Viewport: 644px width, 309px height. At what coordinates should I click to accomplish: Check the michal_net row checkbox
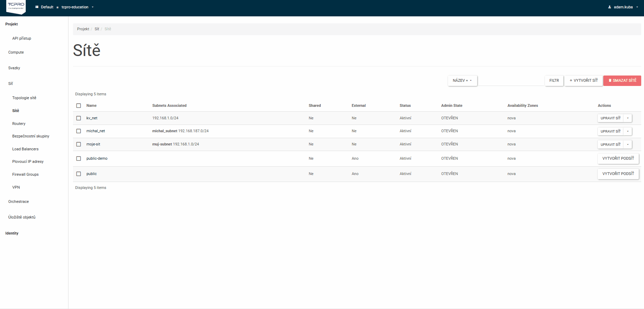pos(79,131)
